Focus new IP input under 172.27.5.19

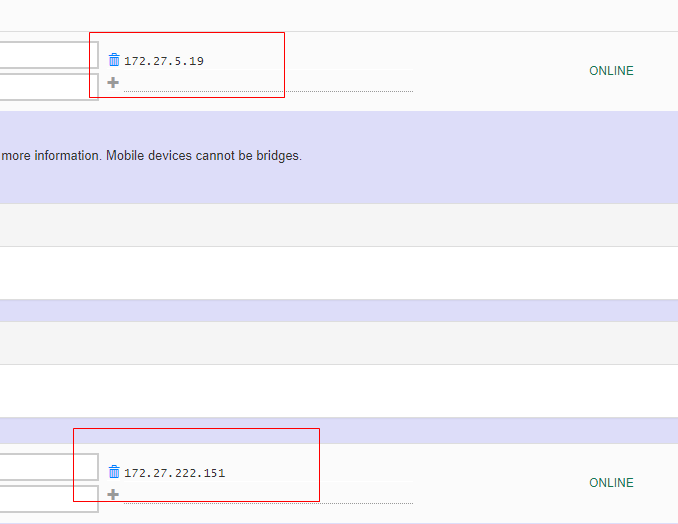[269, 84]
